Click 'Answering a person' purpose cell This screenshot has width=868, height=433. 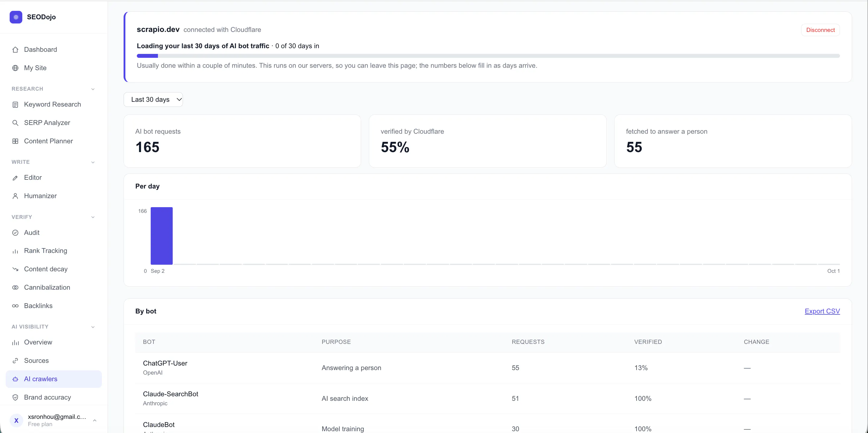point(351,368)
